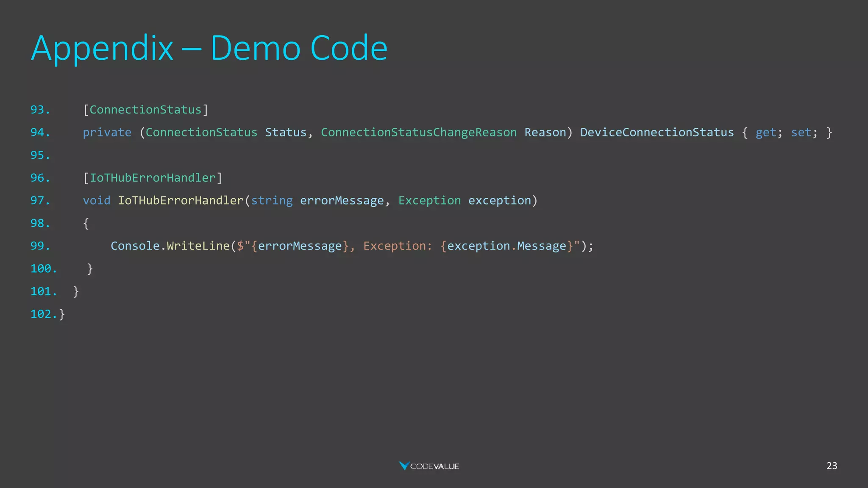Click WriteLine on line 99
The height and width of the screenshot is (488, 868).
click(x=198, y=246)
